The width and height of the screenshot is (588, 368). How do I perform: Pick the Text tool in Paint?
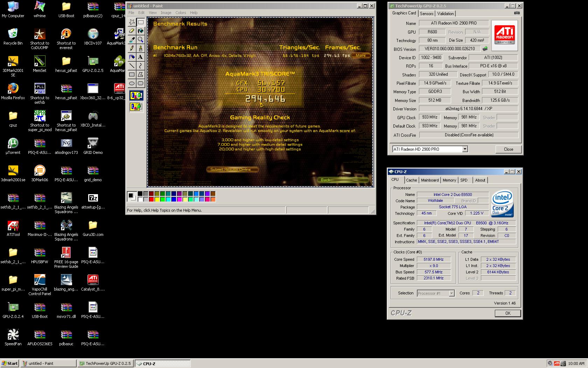coord(141,57)
